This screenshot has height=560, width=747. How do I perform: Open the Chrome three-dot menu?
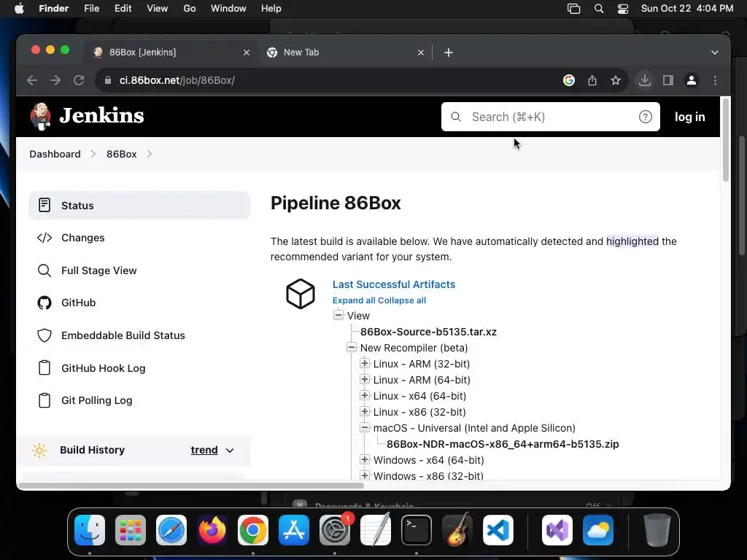coord(715,80)
